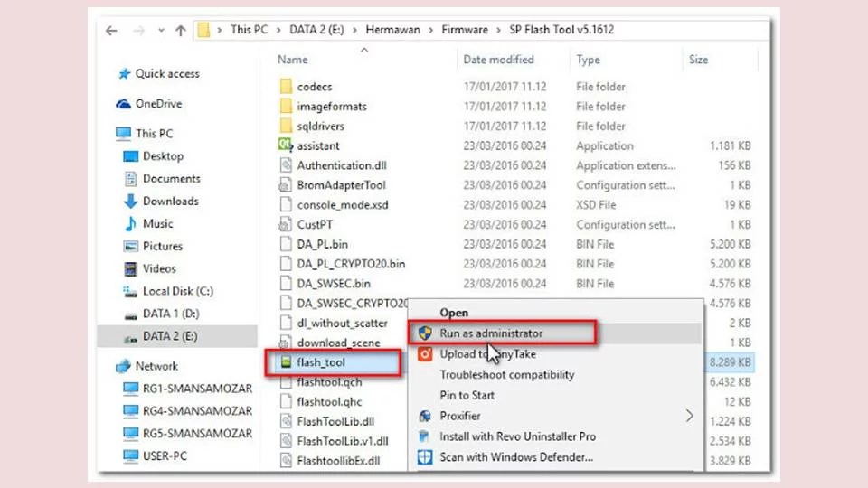Choose Scan with Windows Defender entry
Image resolution: width=868 pixels, height=488 pixels.
pyautogui.click(x=516, y=457)
